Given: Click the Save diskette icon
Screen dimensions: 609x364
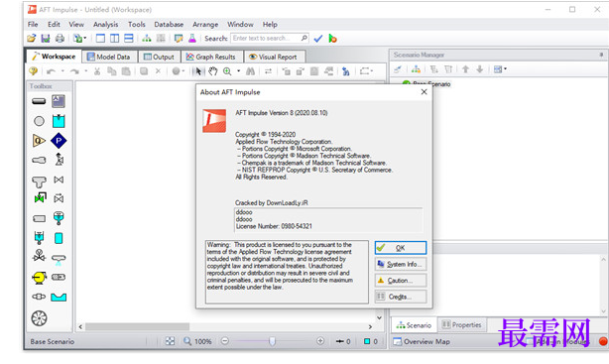Looking at the screenshot, I should coord(46,38).
